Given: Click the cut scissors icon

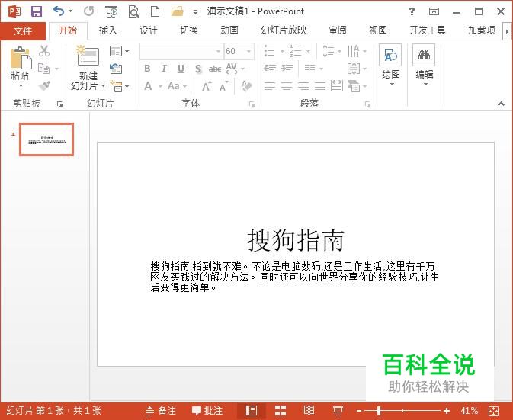Looking at the screenshot, I should (x=44, y=51).
